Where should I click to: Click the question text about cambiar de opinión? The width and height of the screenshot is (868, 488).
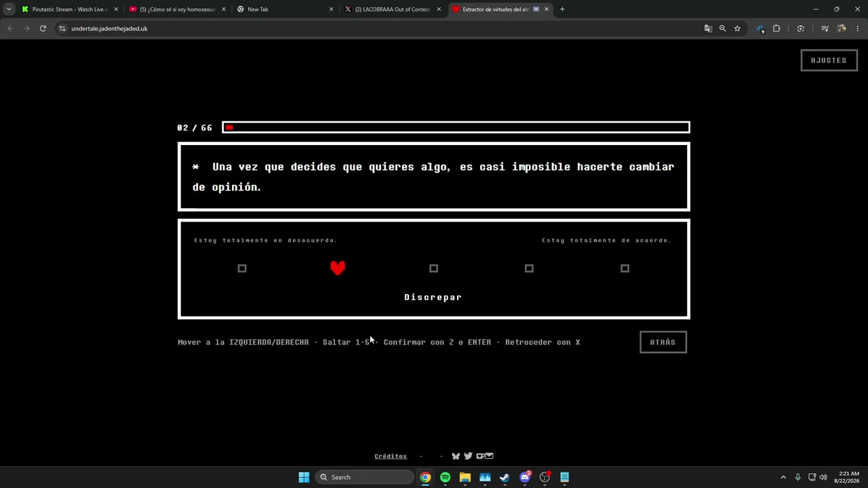click(x=433, y=177)
